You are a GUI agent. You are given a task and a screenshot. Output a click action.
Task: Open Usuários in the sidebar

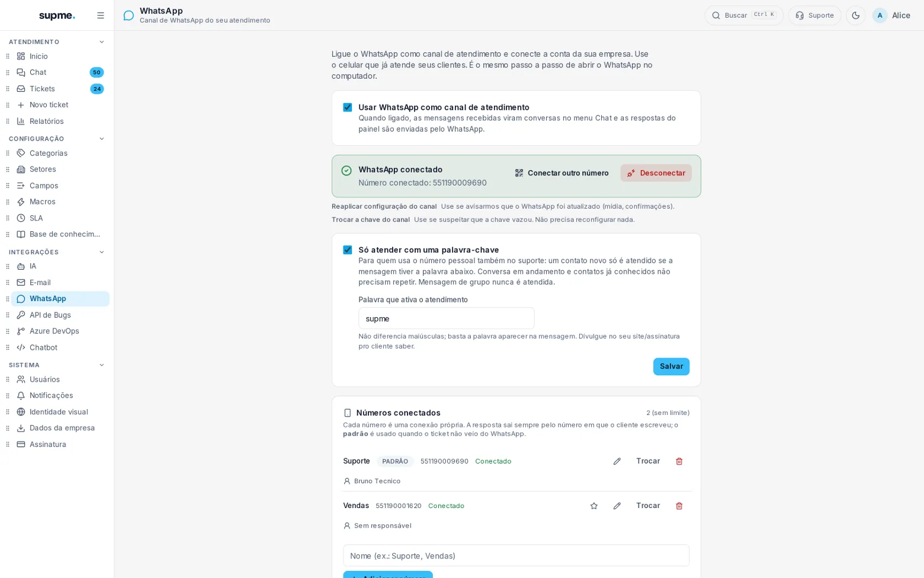tap(60, 379)
